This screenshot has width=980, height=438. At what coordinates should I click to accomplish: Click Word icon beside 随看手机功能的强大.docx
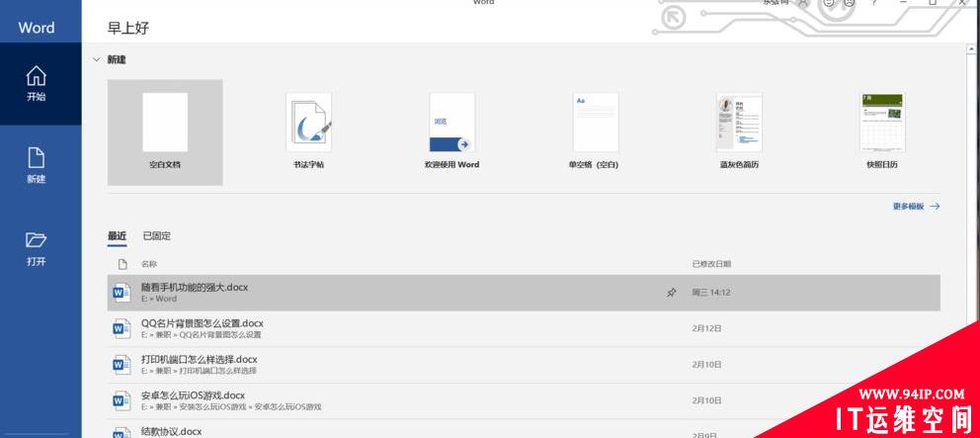point(122,293)
